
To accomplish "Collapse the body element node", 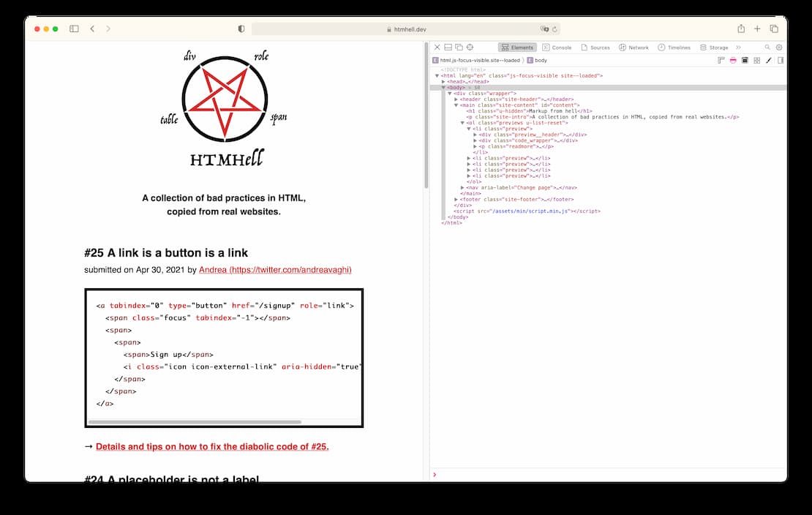I will point(443,88).
